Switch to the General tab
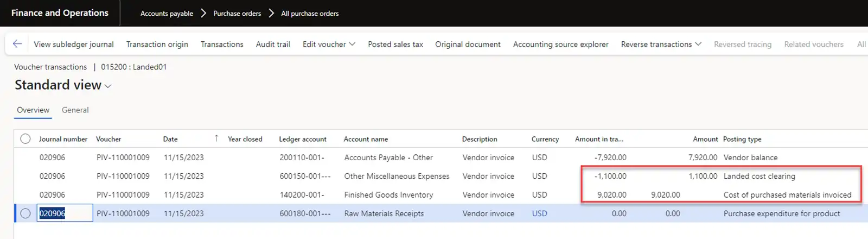This screenshot has width=868, height=239. (75, 110)
